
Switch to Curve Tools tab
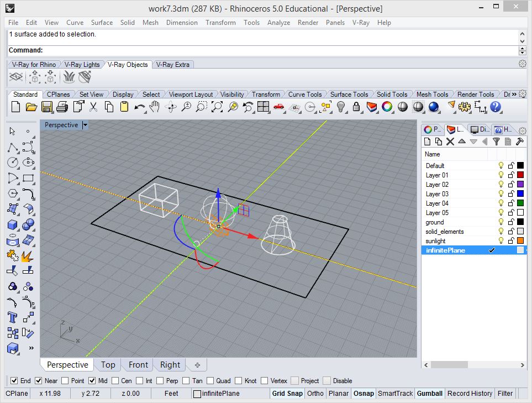tap(305, 95)
